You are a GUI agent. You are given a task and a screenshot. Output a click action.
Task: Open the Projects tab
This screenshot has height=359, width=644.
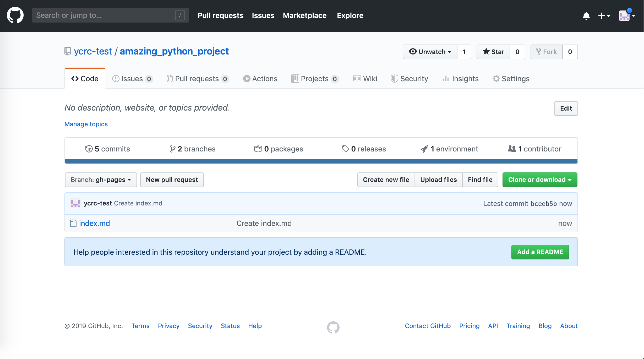click(315, 79)
